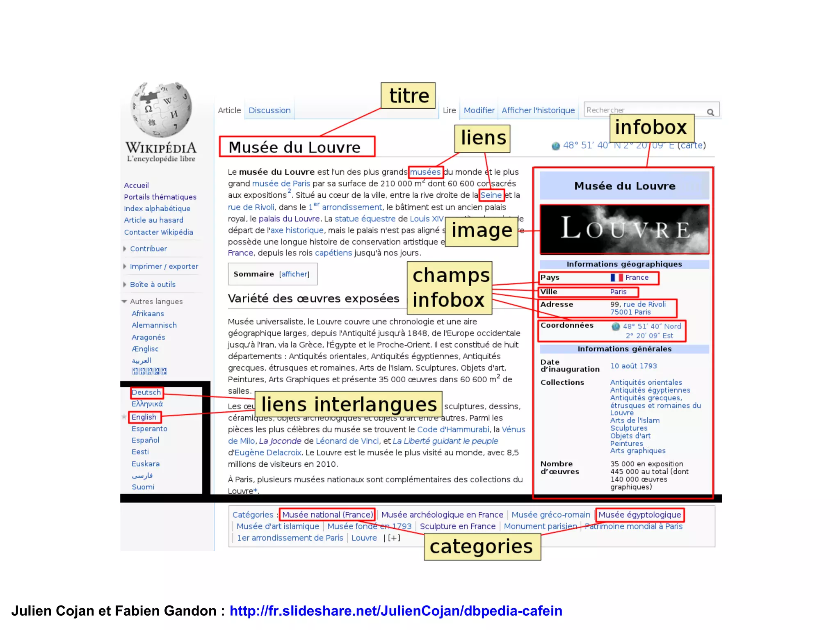Open Musée national (France) category
The height and width of the screenshot is (630, 840).
[327, 514]
